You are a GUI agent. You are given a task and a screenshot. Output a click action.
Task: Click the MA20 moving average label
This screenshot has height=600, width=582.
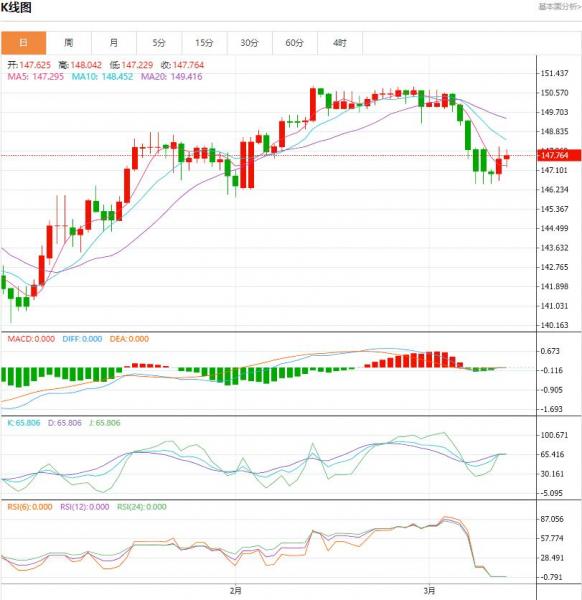171,77
